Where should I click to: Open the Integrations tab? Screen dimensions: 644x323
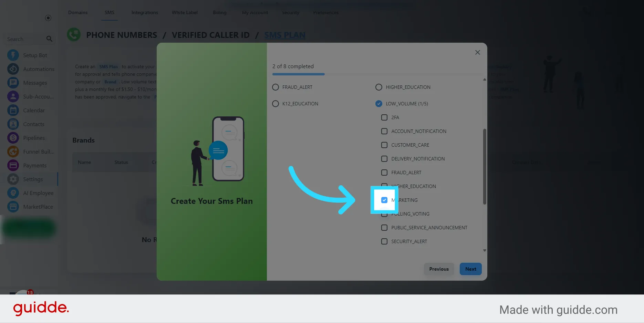pyautogui.click(x=145, y=12)
